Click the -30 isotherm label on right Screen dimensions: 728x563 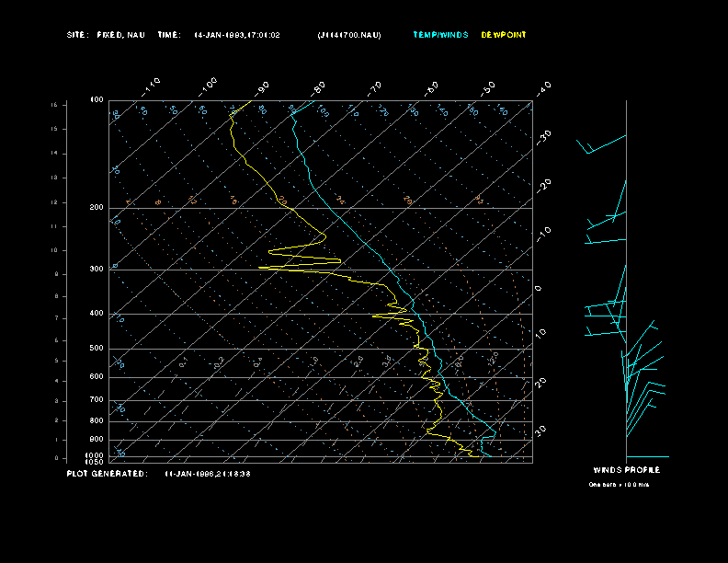click(543, 137)
